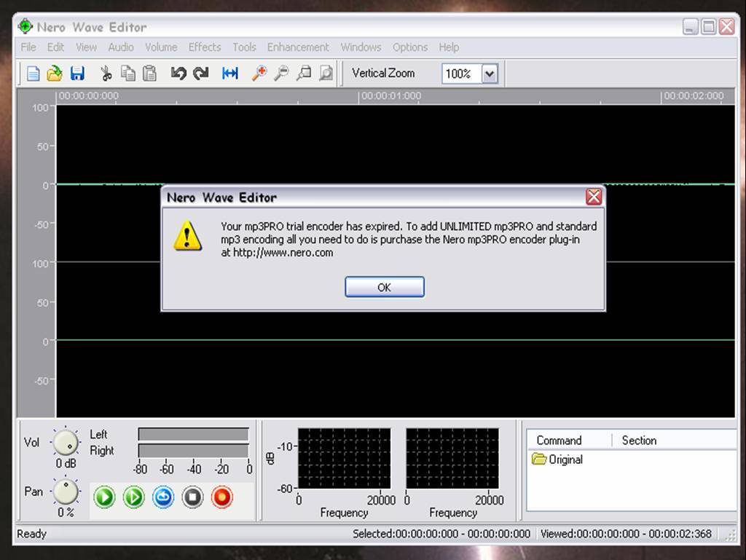
Task: Open the Tools menu
Action: point(244,47)
